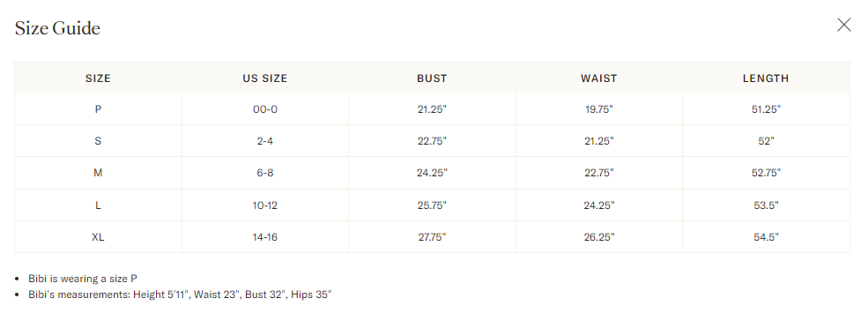This screenshot has height=328, width=868.
Task: Select the size XL row label
Action: click(98, 238)
